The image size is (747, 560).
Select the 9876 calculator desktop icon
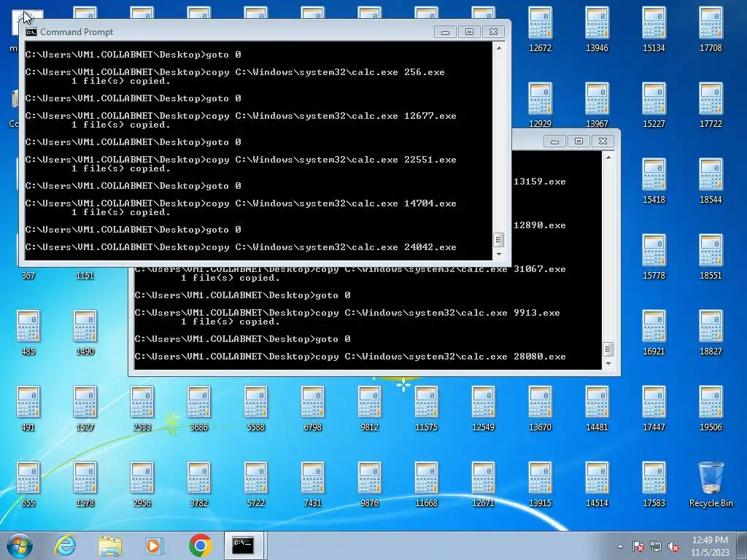click(369, 484)
